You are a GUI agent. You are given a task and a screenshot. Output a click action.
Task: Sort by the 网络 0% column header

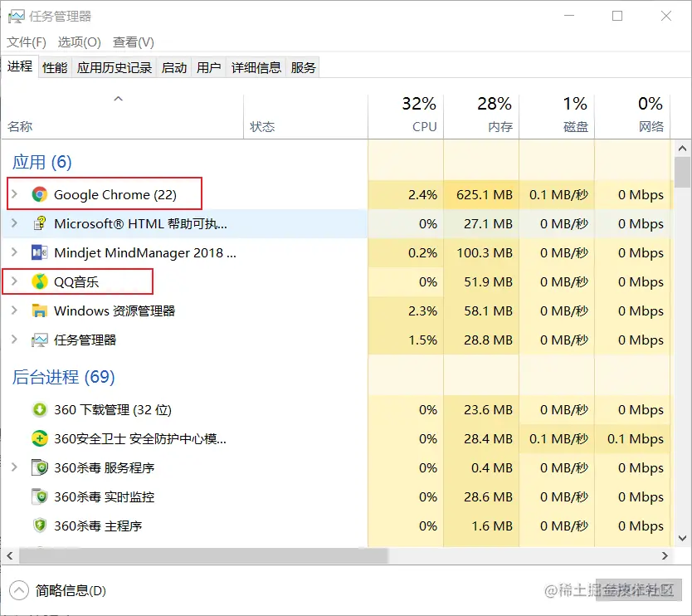click(x=632, y=116)
